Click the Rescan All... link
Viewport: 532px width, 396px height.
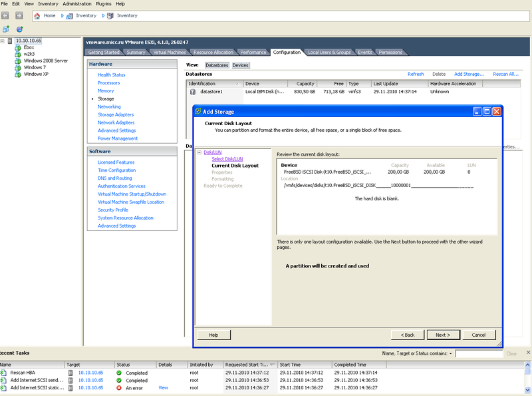[506, 74]
